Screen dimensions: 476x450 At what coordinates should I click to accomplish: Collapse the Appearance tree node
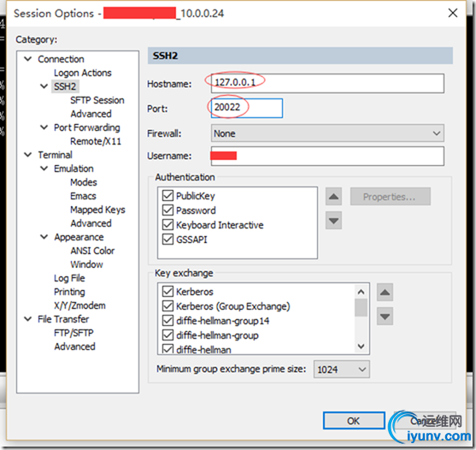[x=44, y=237]
